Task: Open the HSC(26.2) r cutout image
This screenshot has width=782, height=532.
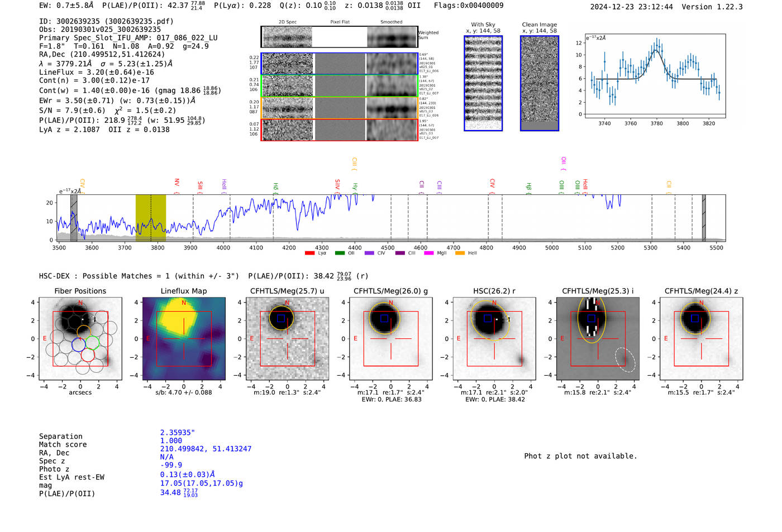Action: coord(494,338)
